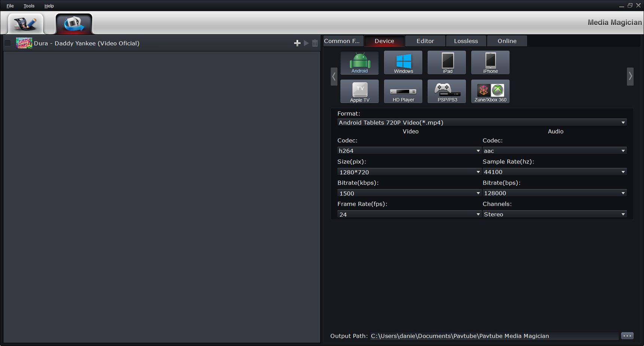Select the HD Player device preset
This screenshot has height=346, width=644.
[403, 91]
